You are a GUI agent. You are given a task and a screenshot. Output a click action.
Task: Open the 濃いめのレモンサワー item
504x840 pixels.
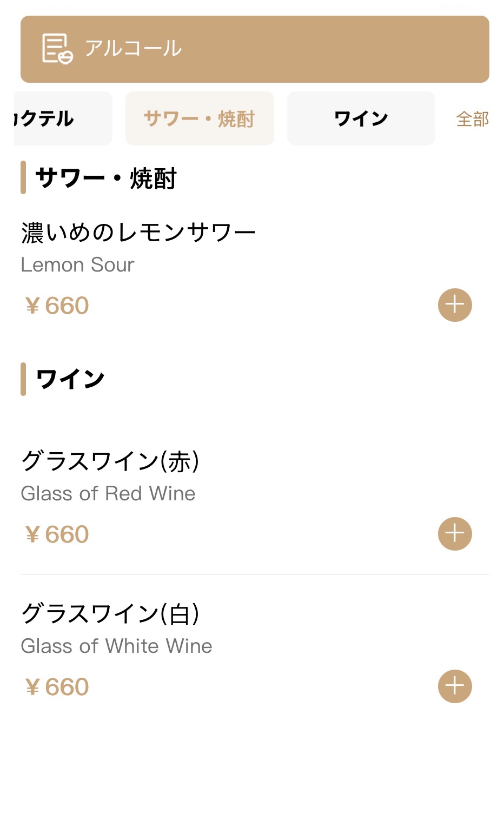[x=138, y=233]
